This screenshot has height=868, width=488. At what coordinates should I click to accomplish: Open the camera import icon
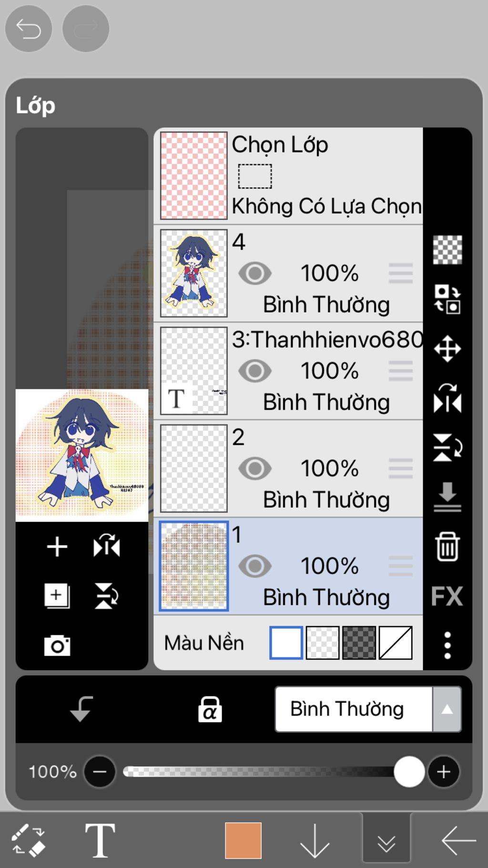(x=57, y=645)
